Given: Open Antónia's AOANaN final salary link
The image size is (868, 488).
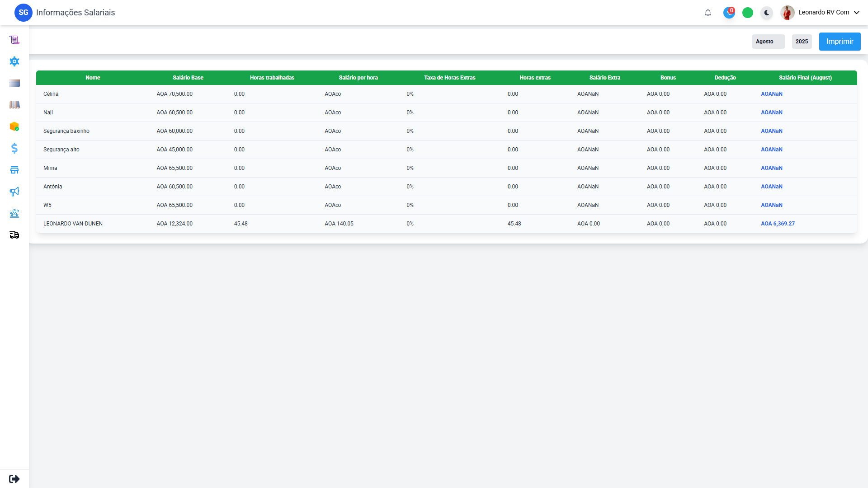Looking at the screenshot, I should [771, 187].
